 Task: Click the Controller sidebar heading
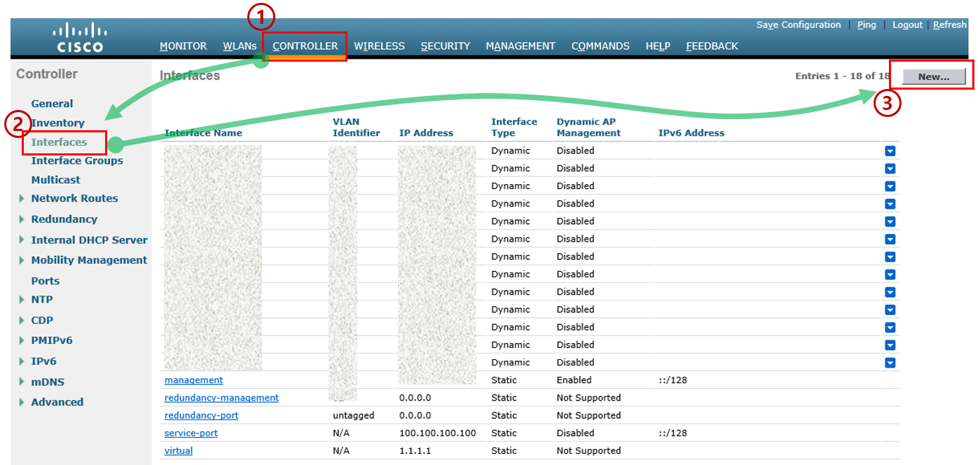click(47, 74)
